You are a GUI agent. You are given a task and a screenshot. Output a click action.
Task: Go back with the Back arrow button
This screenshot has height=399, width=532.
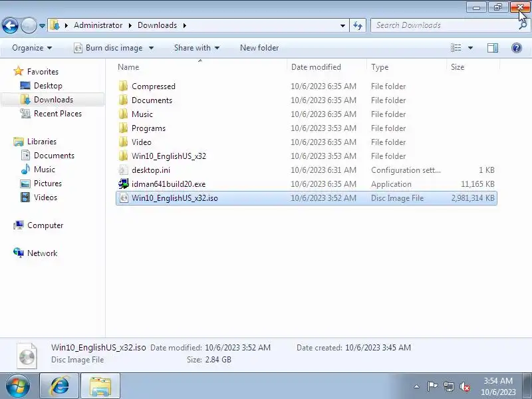point(10,25)
